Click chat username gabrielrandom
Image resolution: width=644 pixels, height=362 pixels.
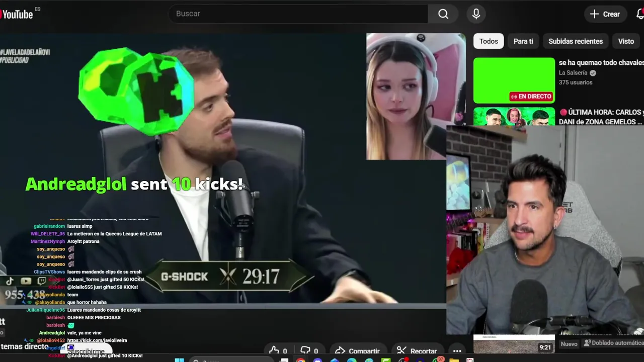click(49, 226)
